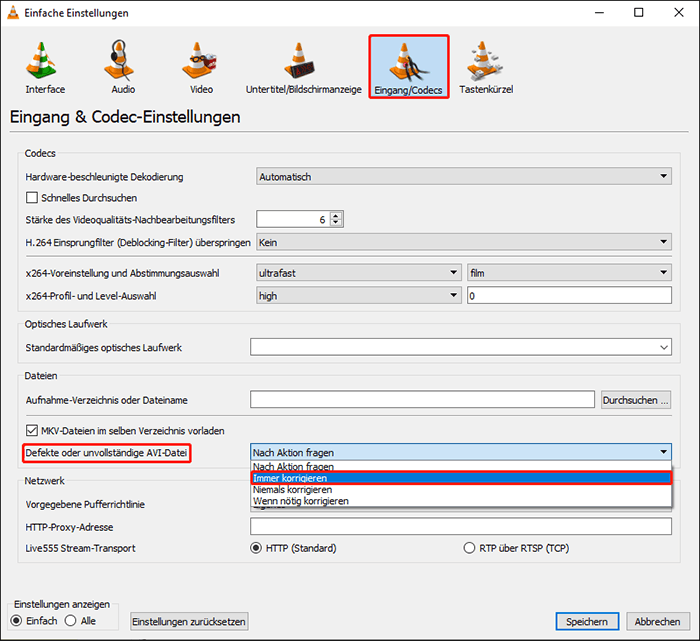Viewport: 700px width, 641px height.
Task: Choose Einfach settings view radio button
Action: click(16, 621)
